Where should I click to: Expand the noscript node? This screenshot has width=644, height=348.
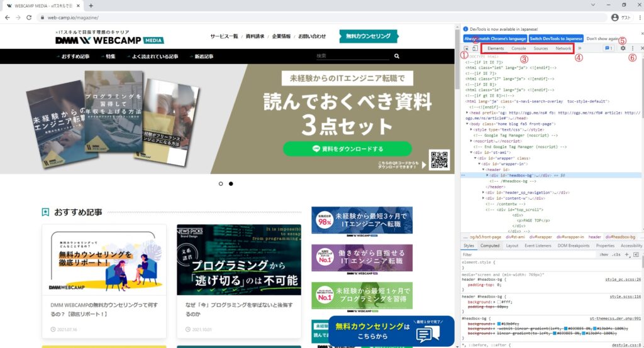pos(471,141)
